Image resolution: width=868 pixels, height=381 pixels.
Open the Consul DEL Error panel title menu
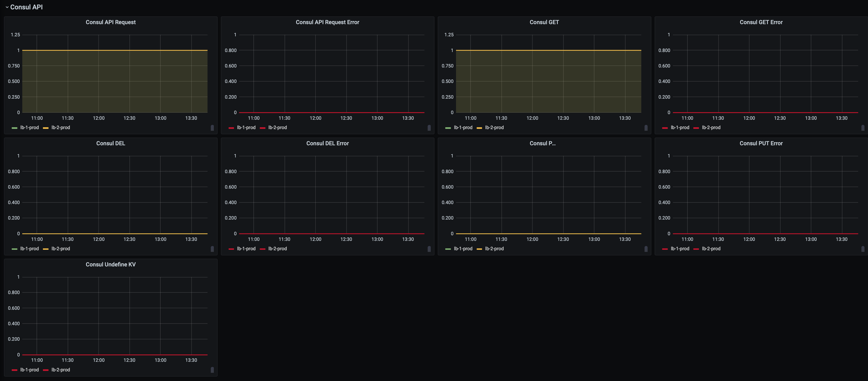pyautogui.click(x=327, y=143)
